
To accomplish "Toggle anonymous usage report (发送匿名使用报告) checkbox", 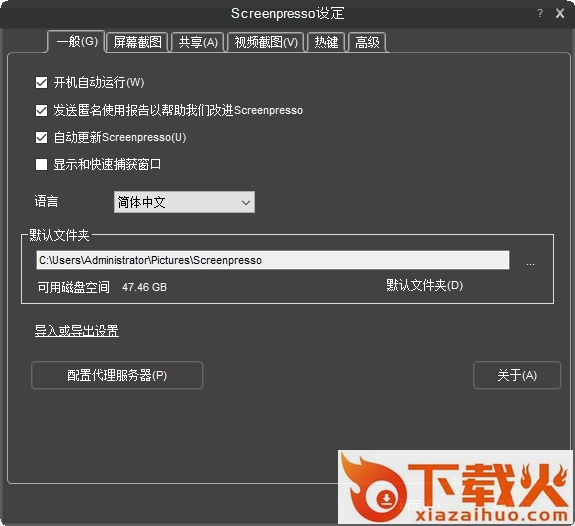I will pos(41,110).
